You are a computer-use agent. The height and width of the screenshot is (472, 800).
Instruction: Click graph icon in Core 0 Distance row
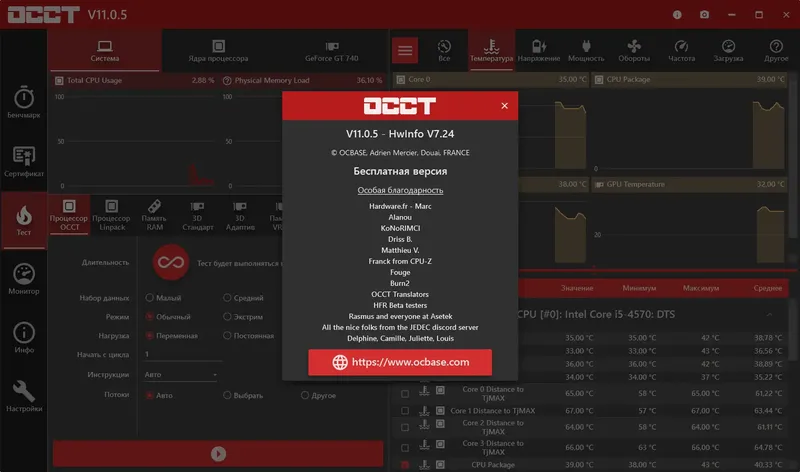(x=424, y=391)
